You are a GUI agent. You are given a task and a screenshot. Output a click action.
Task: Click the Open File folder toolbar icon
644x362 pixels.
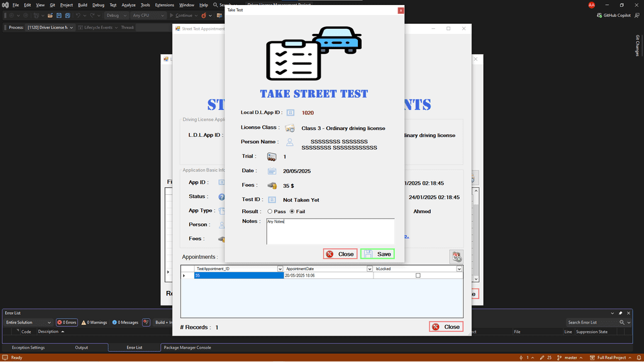50,16
